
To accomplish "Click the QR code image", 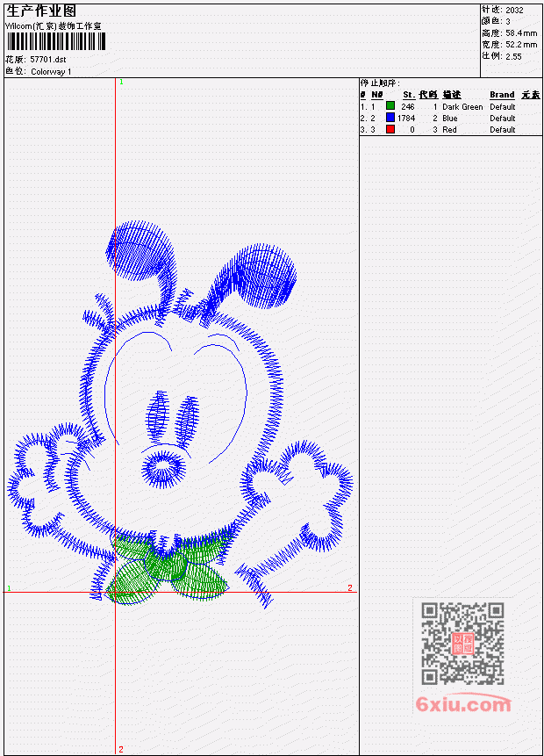I will [463, 644].
